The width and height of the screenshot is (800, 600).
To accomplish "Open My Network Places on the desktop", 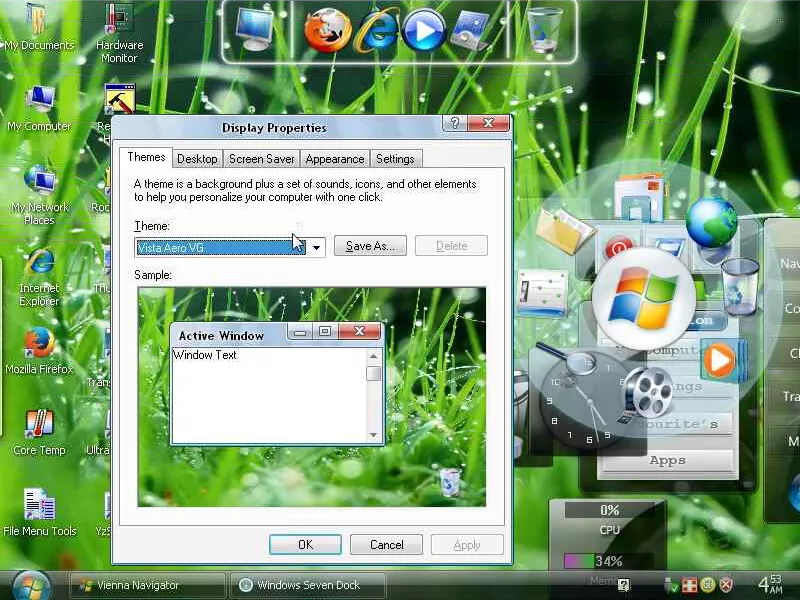I will click(x=39, y=195).
